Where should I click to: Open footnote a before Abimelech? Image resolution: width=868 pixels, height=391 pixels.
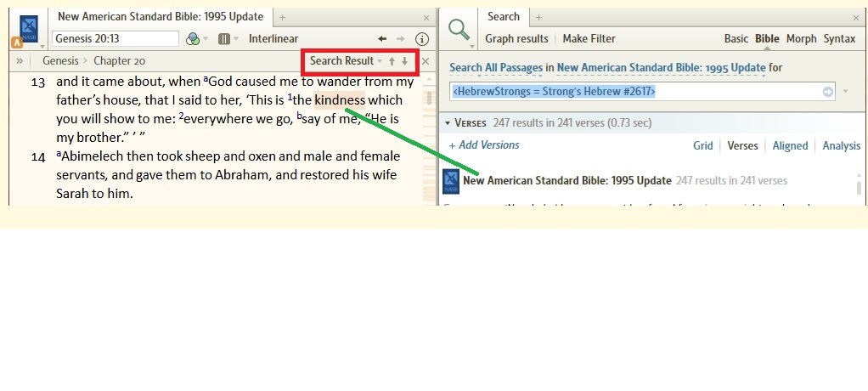59,153
